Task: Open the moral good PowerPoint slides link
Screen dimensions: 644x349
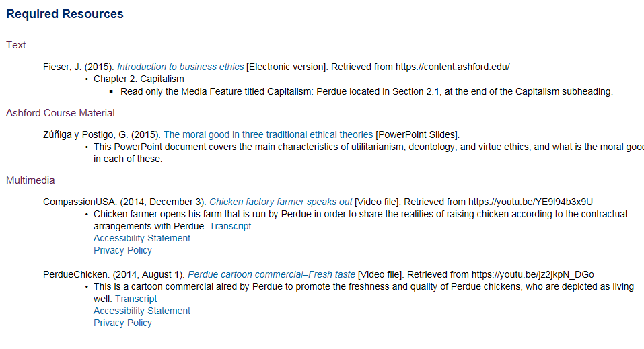Action: coord(268,134)
